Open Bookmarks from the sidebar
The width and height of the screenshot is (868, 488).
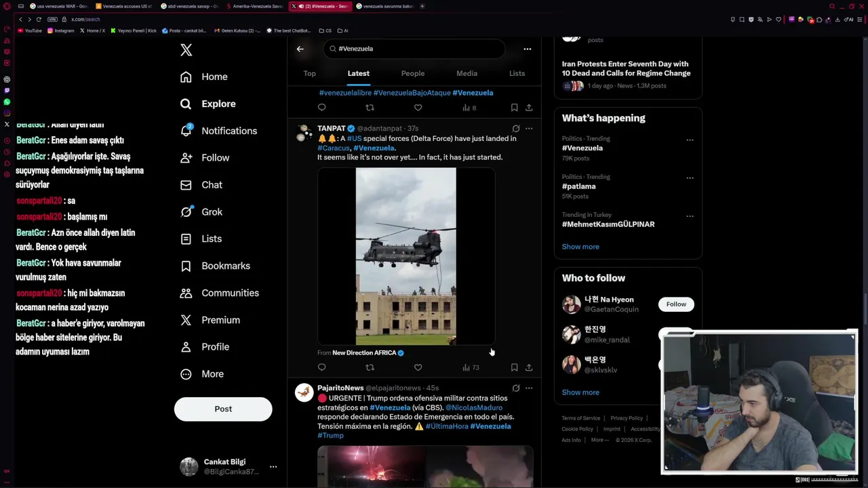[x=215, y=266]
